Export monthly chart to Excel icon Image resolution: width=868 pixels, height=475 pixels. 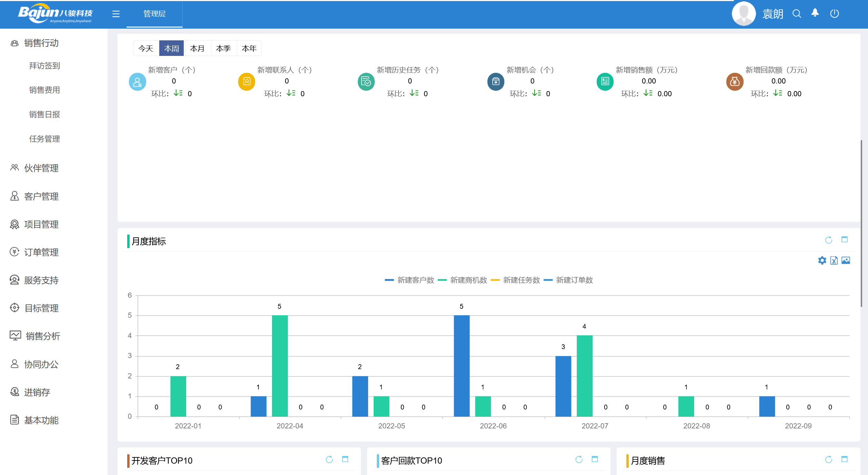[834, 260]
